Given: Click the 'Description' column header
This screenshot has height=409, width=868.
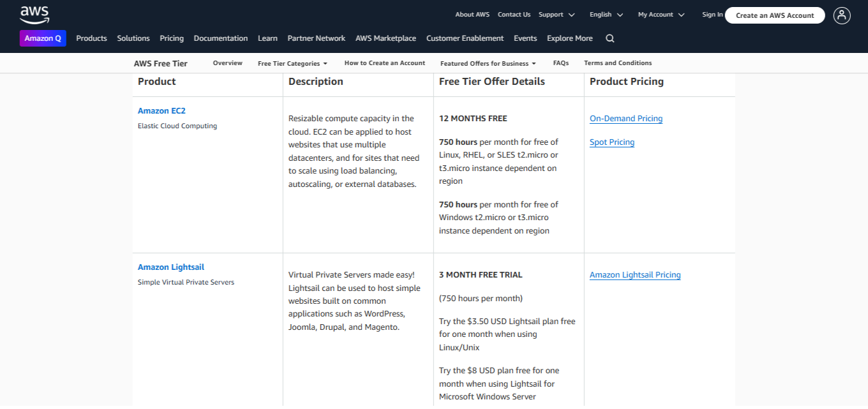Looking at the screenshot, I should (x=316, y=82).
